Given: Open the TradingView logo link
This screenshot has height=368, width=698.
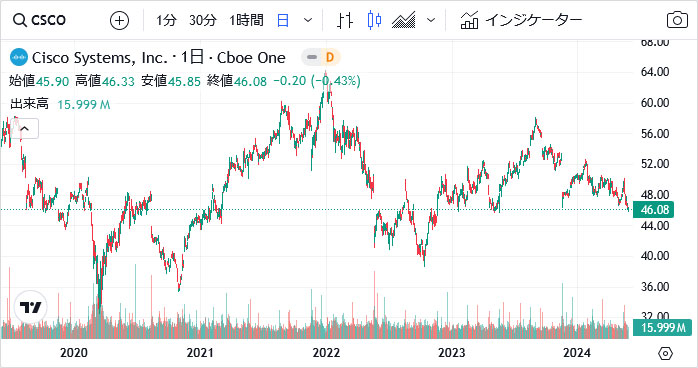Looking at the screenshot, I should pos(30,307).
